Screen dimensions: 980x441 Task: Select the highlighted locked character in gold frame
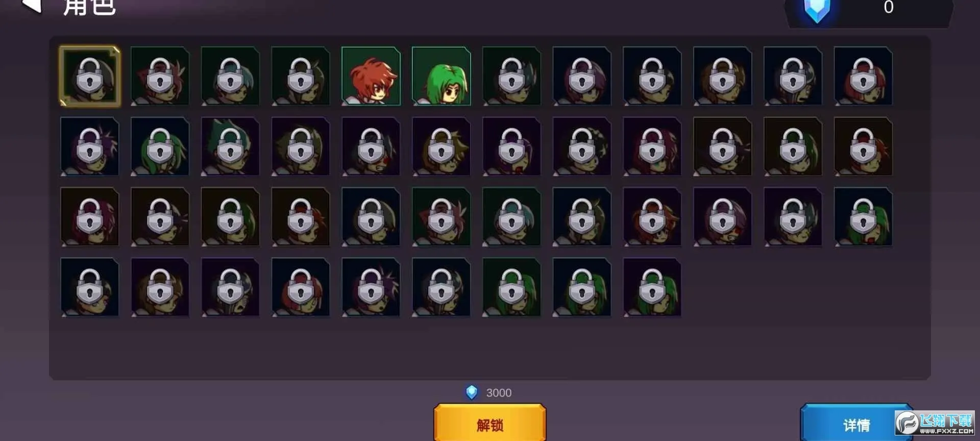click(x=90, y=76)
